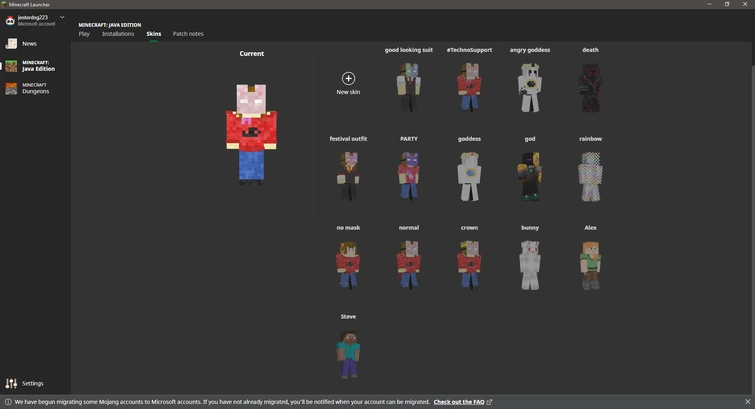This screenshot has height=409, width=755.
Task: Choose the #TechnoSupport skin
Action: pos(469,87)
